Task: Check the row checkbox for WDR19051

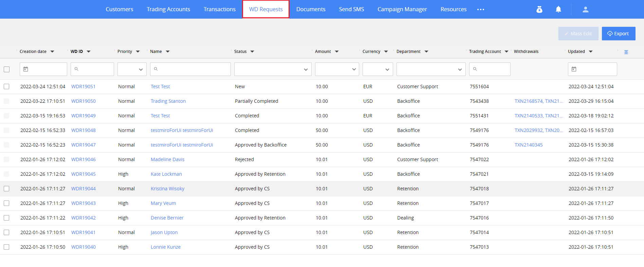Action: [x=7, y=87]
